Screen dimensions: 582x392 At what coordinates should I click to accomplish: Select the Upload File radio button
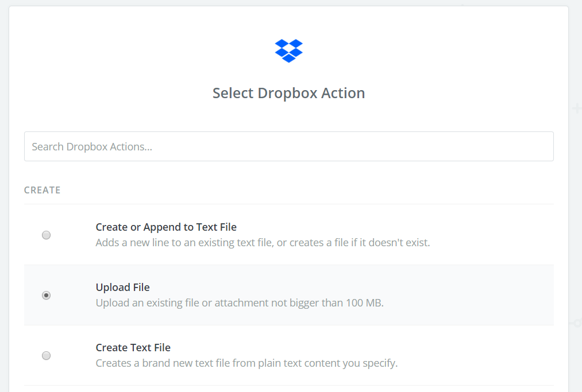[x=46, y=295]
